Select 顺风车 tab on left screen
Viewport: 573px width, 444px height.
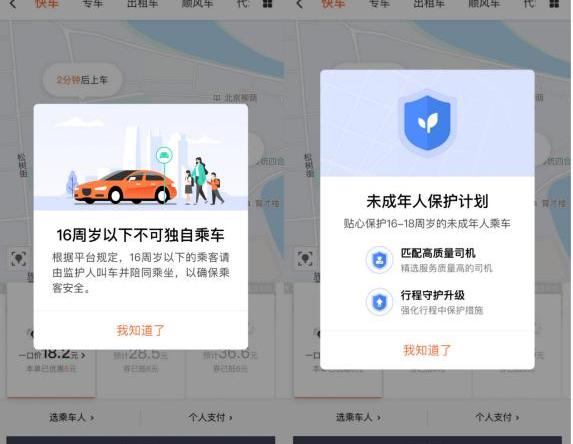coord(197,4)
